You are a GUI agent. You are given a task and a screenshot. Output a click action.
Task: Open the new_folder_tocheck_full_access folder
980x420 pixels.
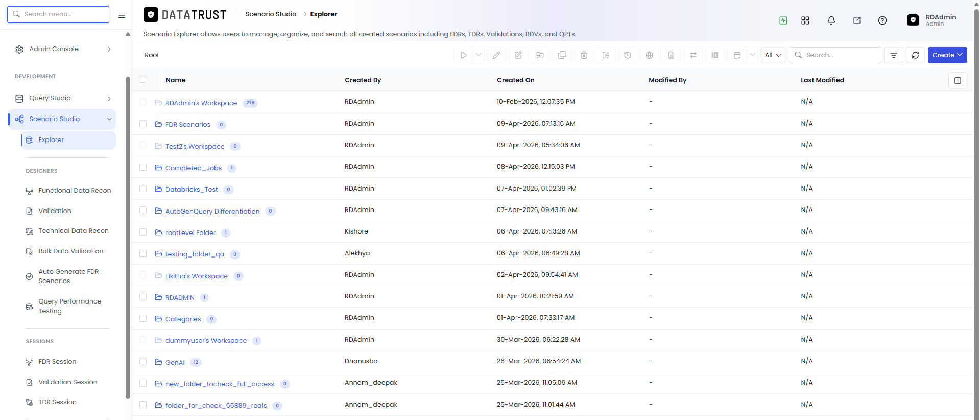[x=220, y=384]
